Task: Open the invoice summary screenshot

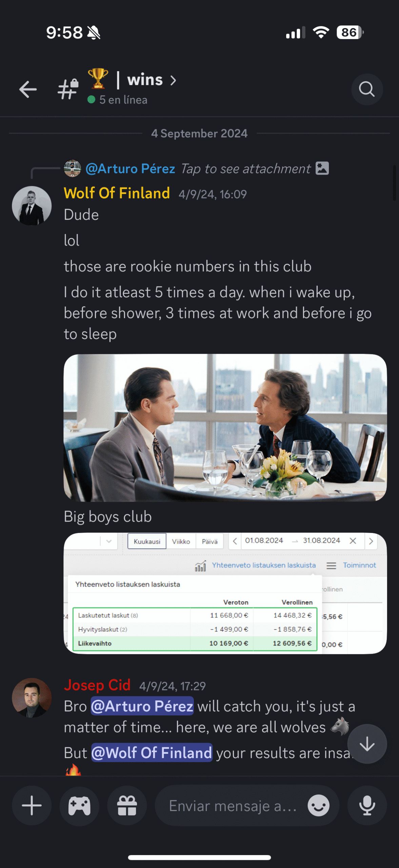Action: (x=225, y=593)
